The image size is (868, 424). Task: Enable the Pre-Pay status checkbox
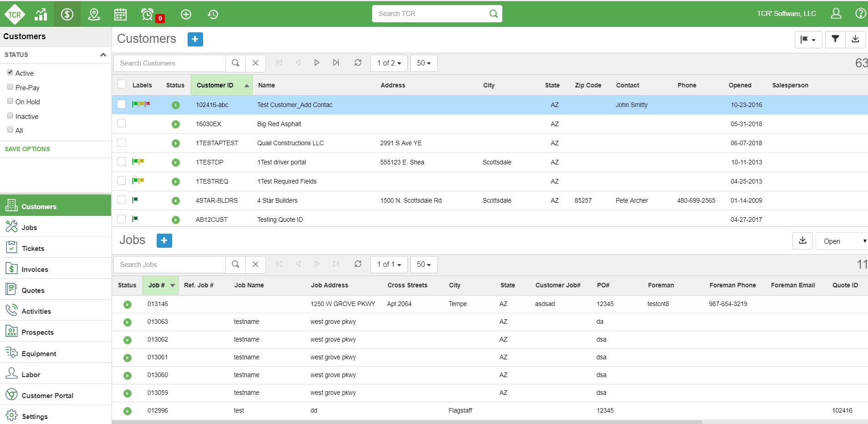(10, 87)
